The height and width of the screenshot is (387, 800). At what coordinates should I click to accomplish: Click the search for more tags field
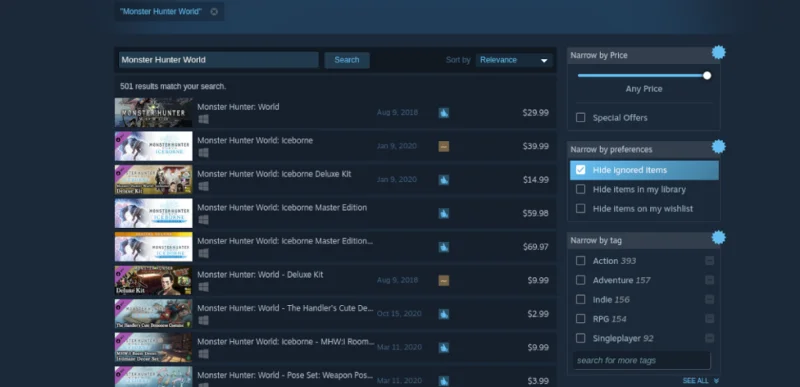(x=641, y=360)
